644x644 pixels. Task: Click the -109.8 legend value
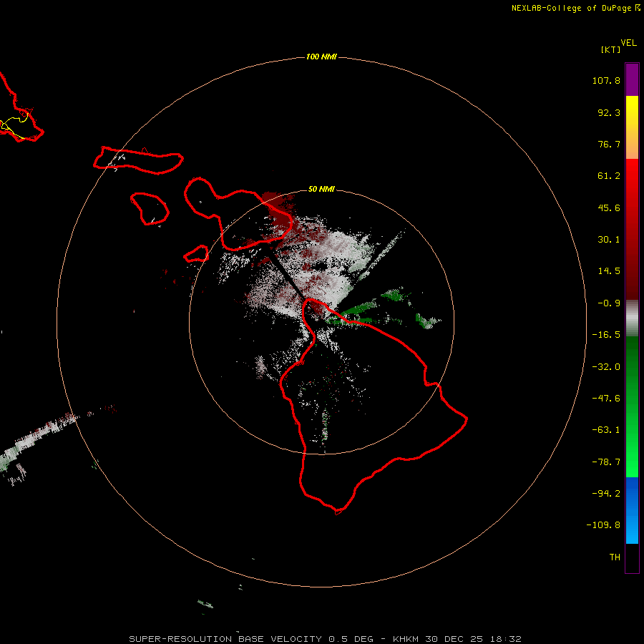[603, 525]
